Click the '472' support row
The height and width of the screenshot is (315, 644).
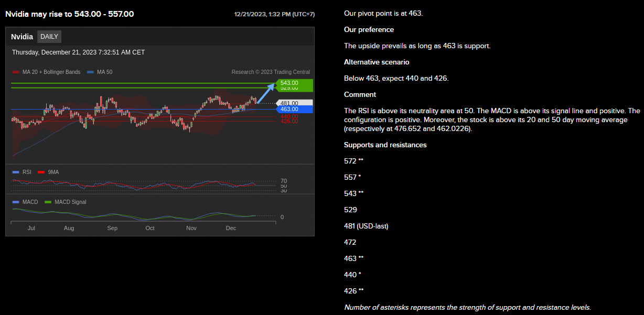point(350,242)
